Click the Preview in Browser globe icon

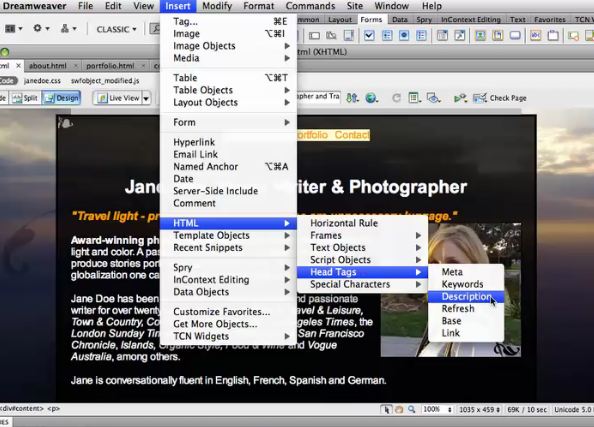pos(371,98)
